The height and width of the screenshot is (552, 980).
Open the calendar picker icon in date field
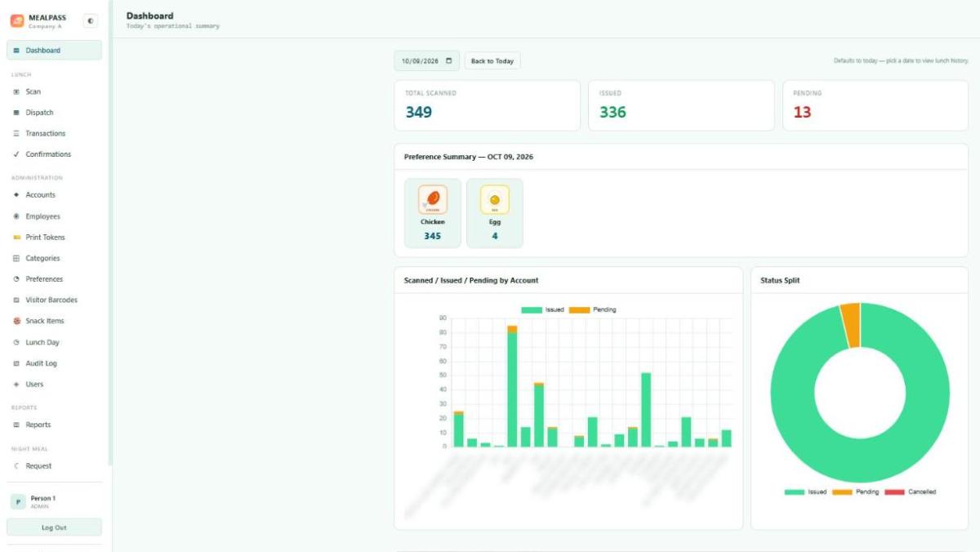point(448,60)
